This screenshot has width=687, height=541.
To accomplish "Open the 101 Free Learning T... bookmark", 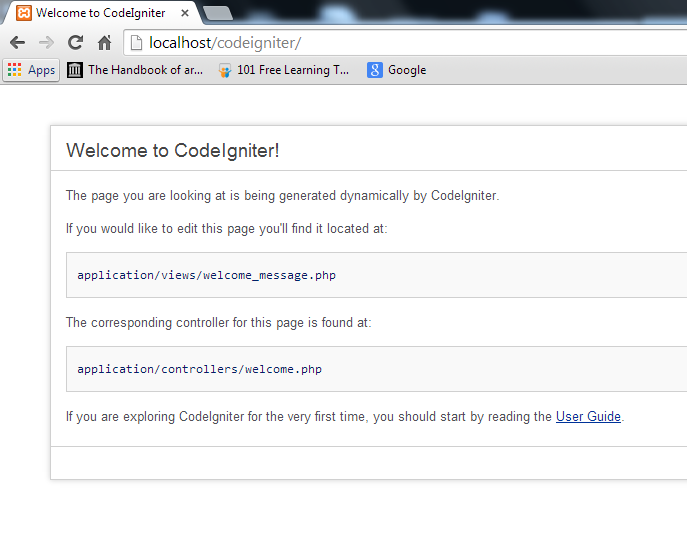I will 283,70.
